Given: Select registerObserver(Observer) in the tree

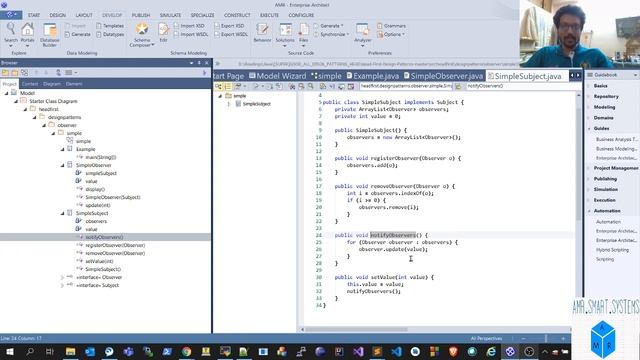Looking at the screenshot, I should [x=115, y=245].
